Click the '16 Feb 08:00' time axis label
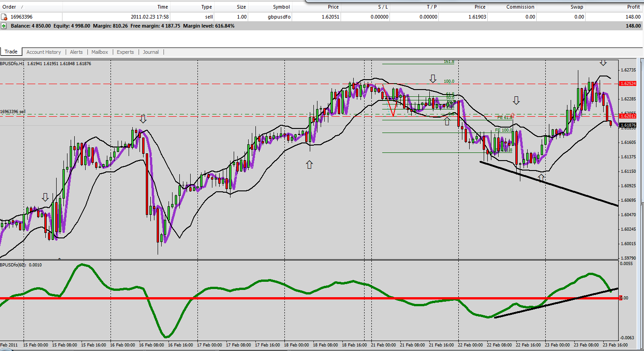Viewport: 644px width, 351px height. (x=152, y=345)
